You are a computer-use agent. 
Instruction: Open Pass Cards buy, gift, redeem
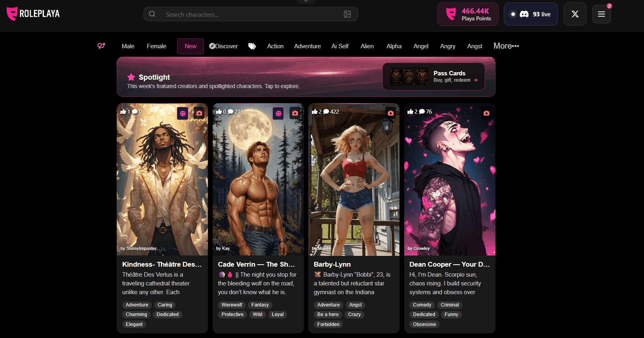tap(434, 77)
